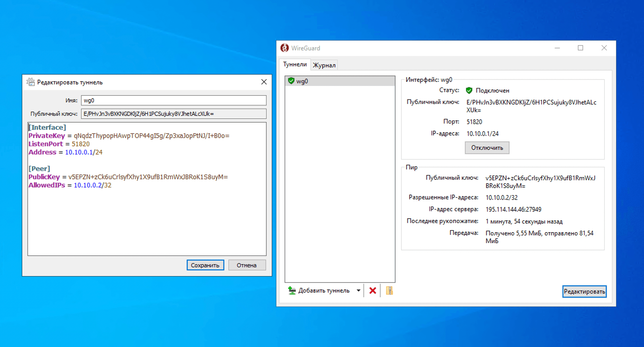Click the AllowedIPs = 10.10.0.2/32 line

coord(70,185)
